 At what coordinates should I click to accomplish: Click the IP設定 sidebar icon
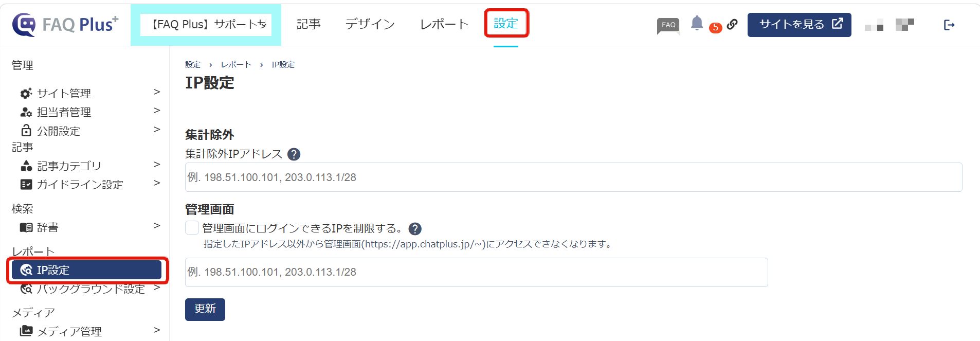tap(26, 270)
